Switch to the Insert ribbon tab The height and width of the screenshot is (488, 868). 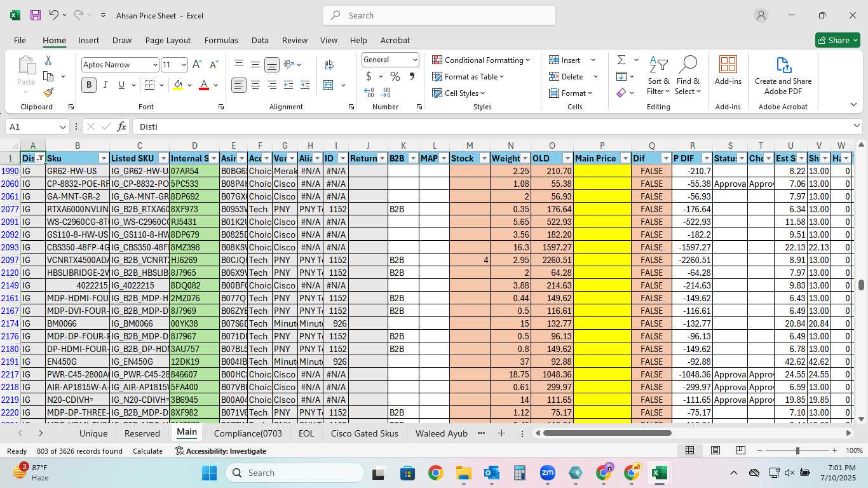click(x=89, y=40)
